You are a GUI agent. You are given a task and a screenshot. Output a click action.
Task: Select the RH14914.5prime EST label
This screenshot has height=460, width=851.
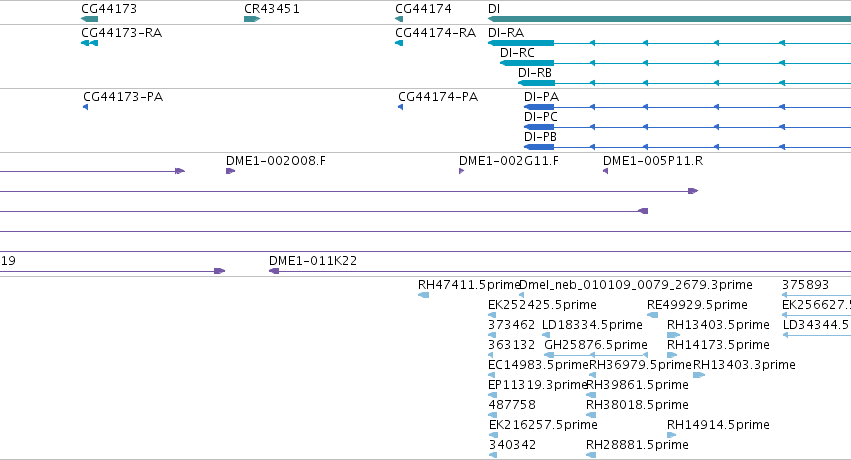pos(718,425)
